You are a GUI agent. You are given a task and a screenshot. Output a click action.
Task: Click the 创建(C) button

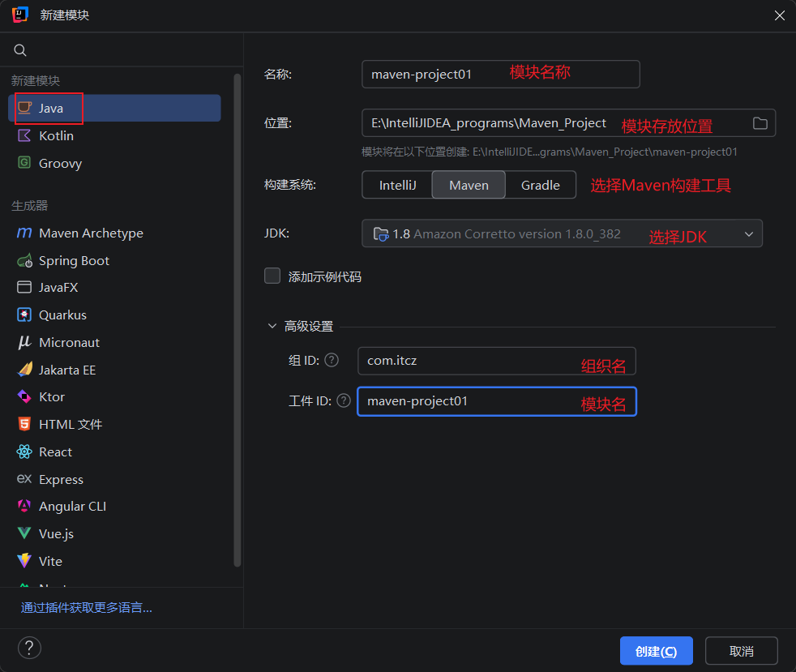click(656, 651)
